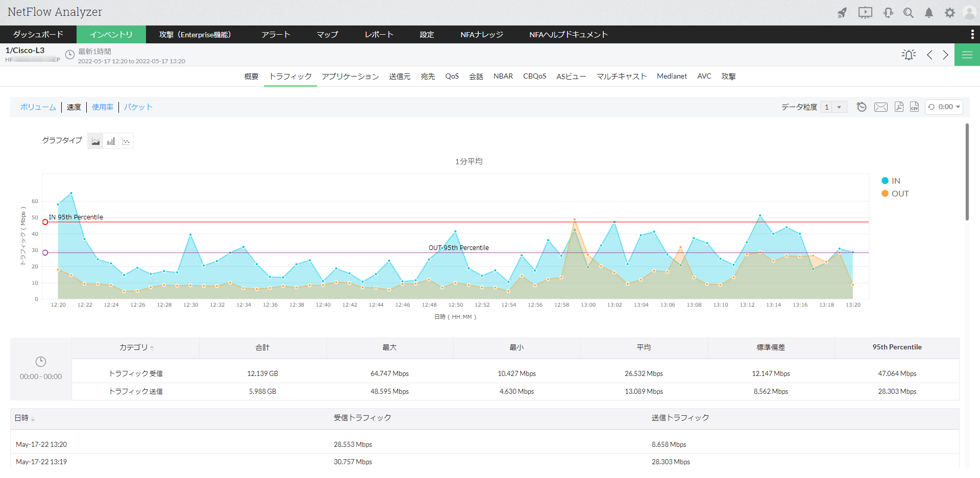Viewport: 980px width, 478px height.
Task: Switch graph type to bar chart
Action: tap(111, 141)
